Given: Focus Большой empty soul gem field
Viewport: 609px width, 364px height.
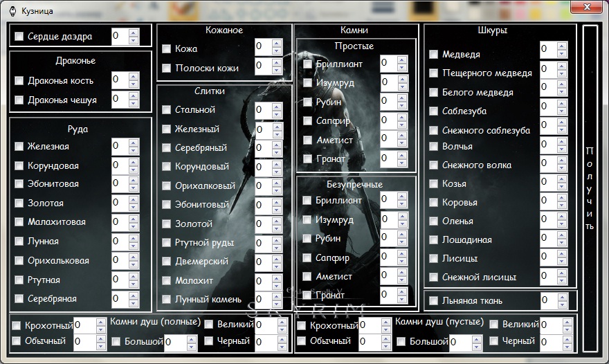Looking at the screenshot, I should (460, 343).
